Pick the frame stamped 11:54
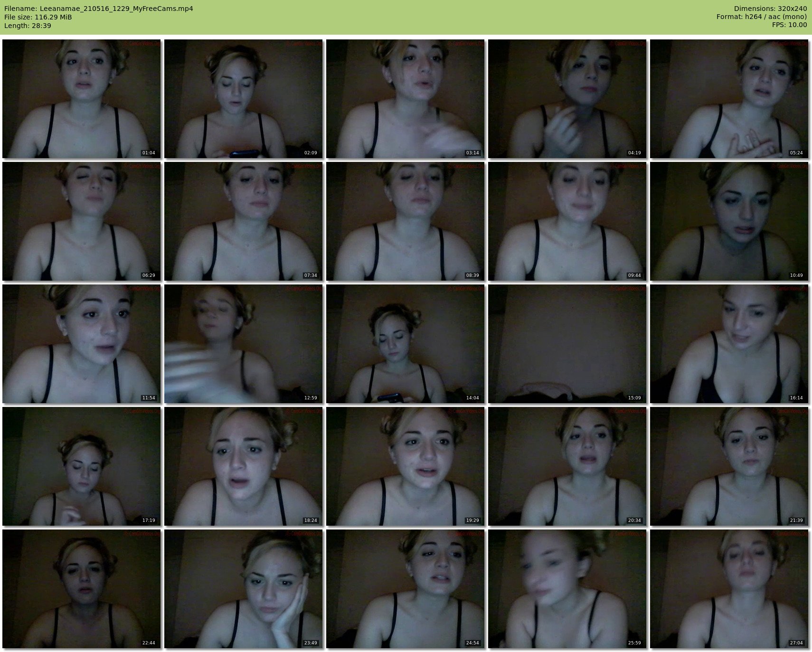 [x=82, y=344]
